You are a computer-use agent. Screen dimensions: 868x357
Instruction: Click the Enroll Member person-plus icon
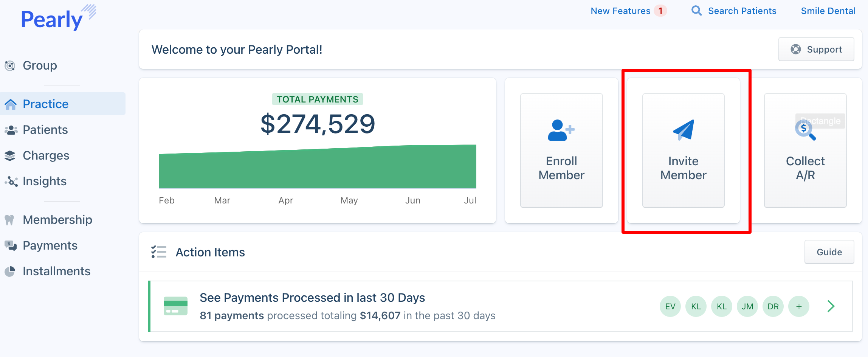click(561, 130)
